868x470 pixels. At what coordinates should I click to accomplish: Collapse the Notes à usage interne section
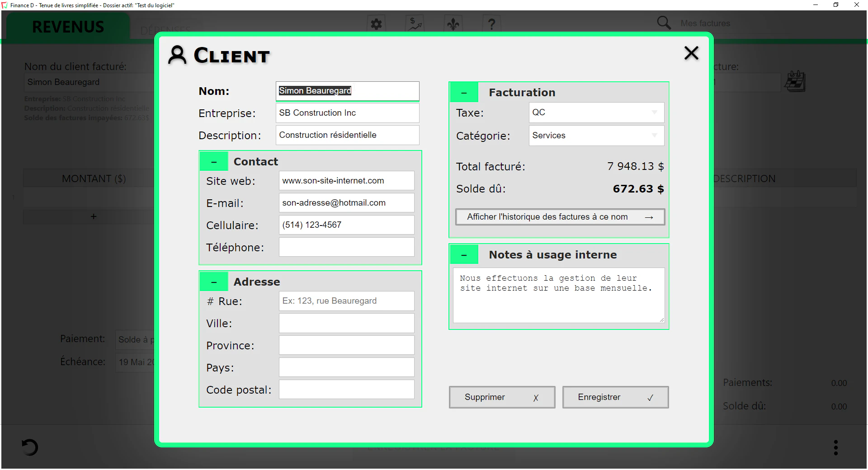click(x=464, y=254)
